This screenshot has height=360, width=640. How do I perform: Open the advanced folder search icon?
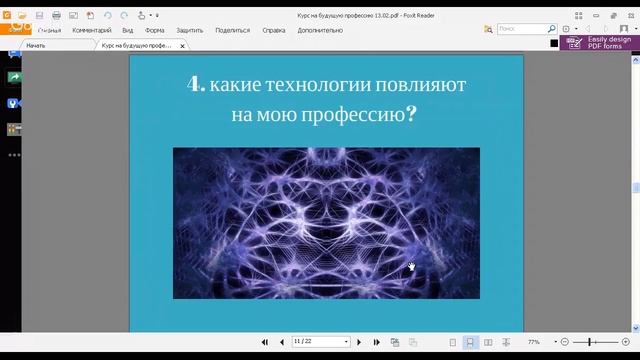pos(488,29)
